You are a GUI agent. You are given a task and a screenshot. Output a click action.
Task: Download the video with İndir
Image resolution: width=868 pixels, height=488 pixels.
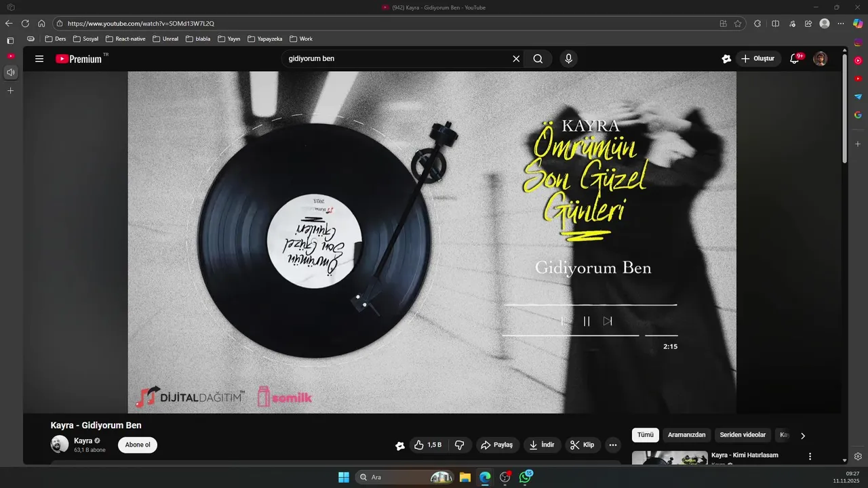click(x=542, y=445)
